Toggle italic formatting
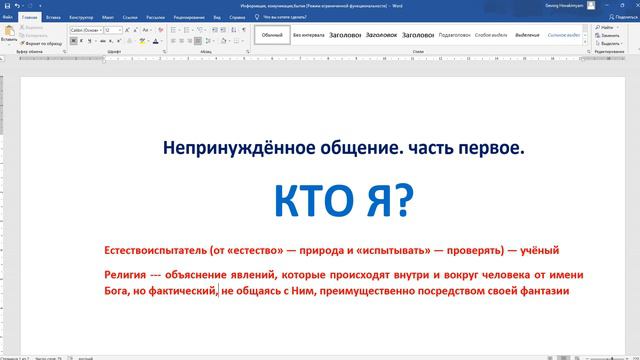This screenshot has width=640, height=360. click(x=81, y=41)
